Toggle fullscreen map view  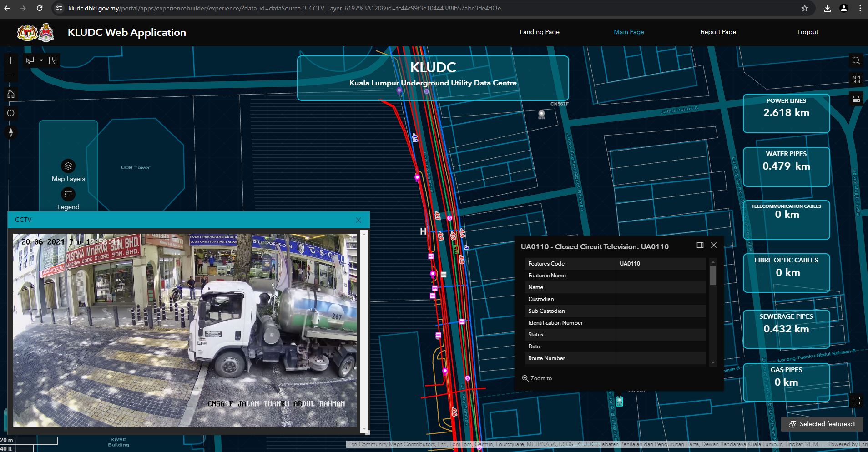coord(856,401)
